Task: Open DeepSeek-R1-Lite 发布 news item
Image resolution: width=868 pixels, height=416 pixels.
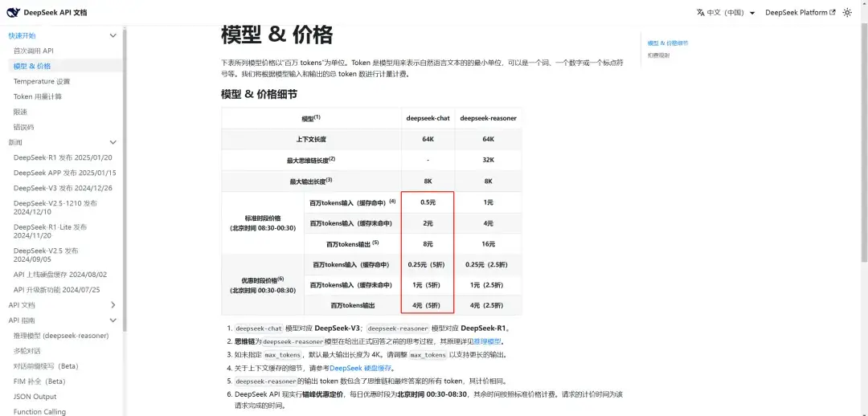Action: coord(51,231)
